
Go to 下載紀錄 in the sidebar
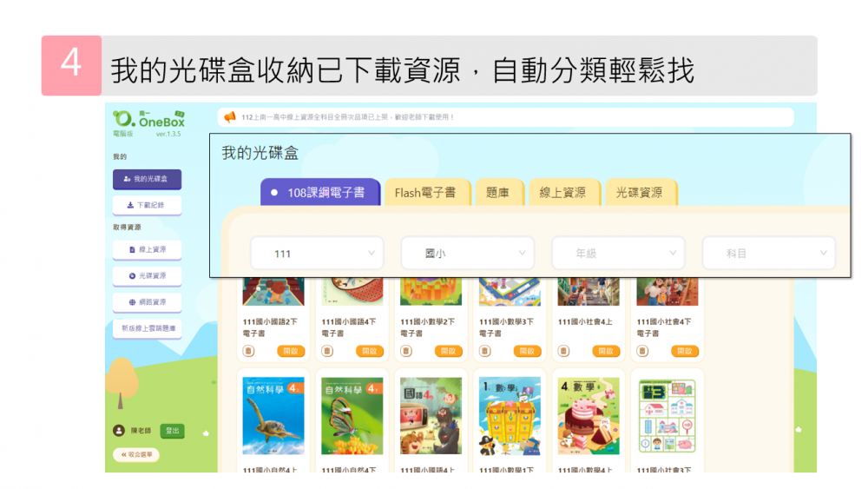point(147,205)
